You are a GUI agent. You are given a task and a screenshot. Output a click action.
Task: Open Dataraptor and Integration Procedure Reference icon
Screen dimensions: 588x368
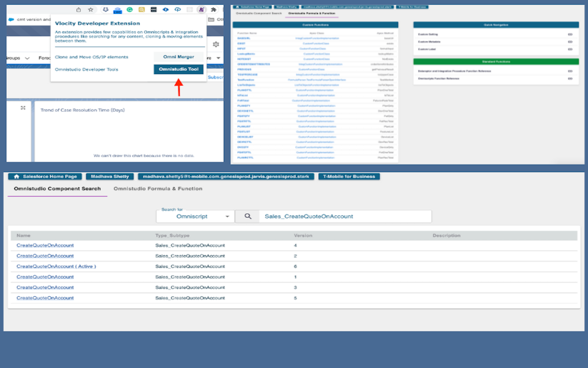coord(570,71)
